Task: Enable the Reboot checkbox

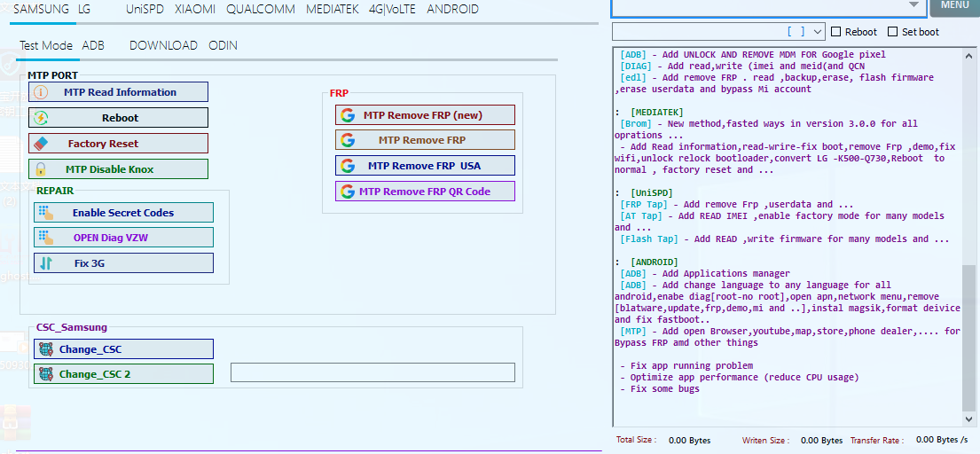Action: [x=836, y=32]
